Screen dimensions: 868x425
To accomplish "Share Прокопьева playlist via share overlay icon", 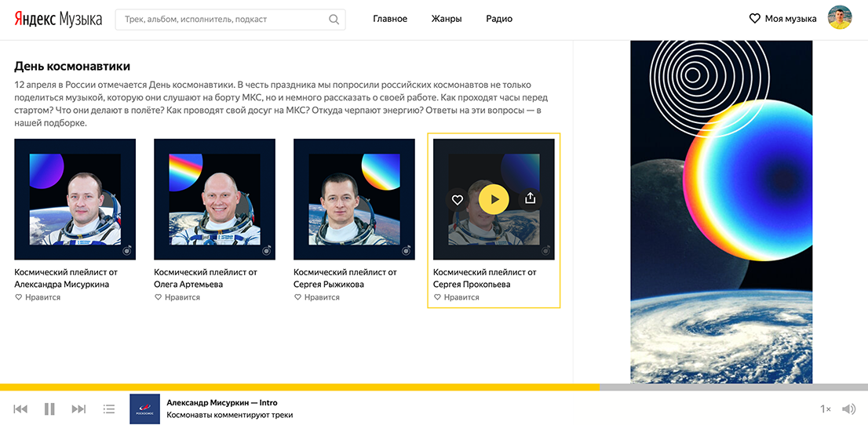I will point(531,199).
